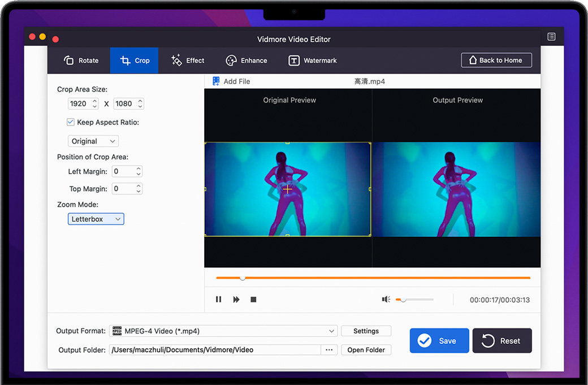Click the center crosshair in crop area
The height and width of the screenshot is (385, 588).
[287, 189]
